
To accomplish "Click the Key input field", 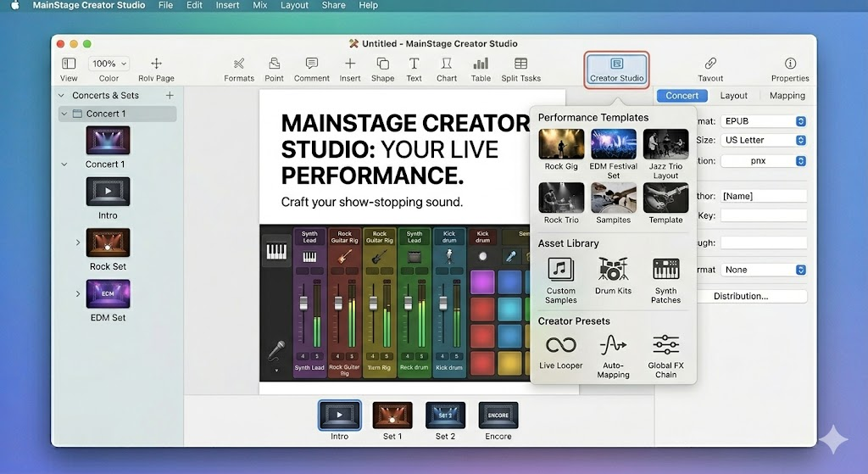I will pos(764,216).
